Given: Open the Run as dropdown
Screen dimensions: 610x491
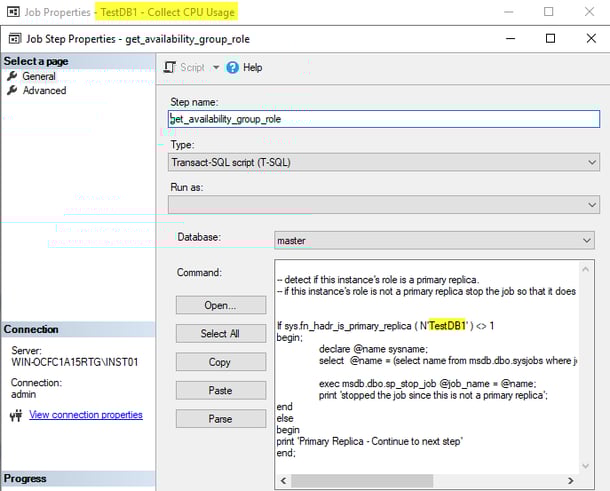Looking at the screenshot, I should click(x=591, y=204).
